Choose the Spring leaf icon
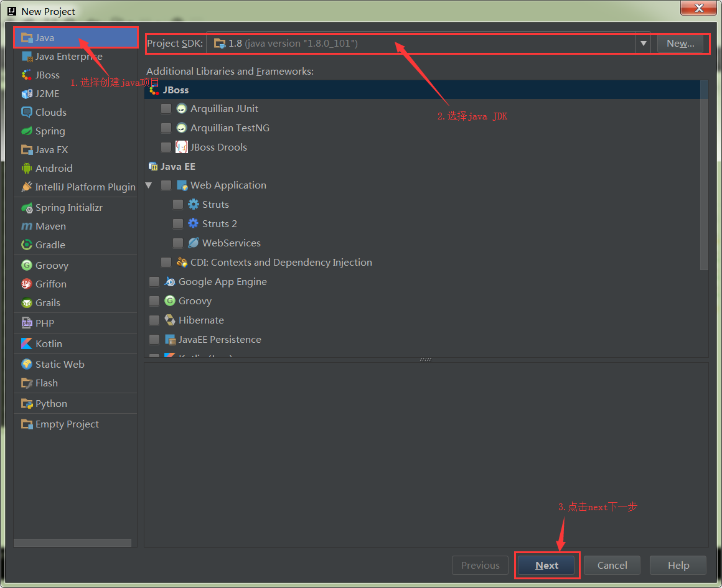 (x=27, y=131)
